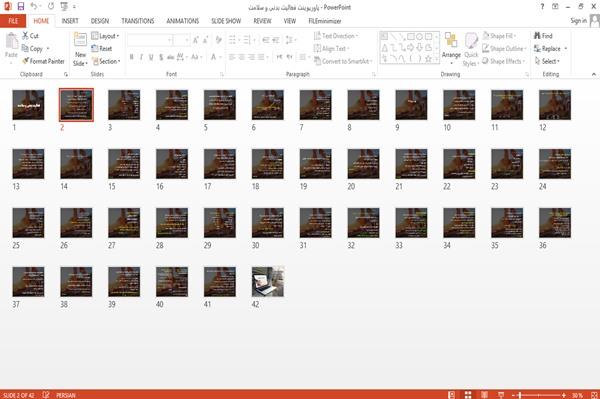Click the Numbering list icon
600x399 pixels.
point(247,40)
